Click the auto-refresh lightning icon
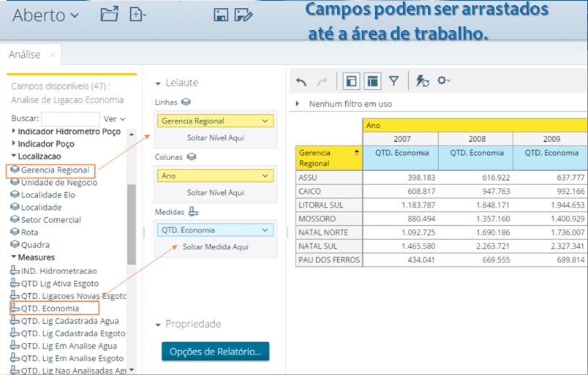Screen dimensions: 588x375 coord(422,81)
